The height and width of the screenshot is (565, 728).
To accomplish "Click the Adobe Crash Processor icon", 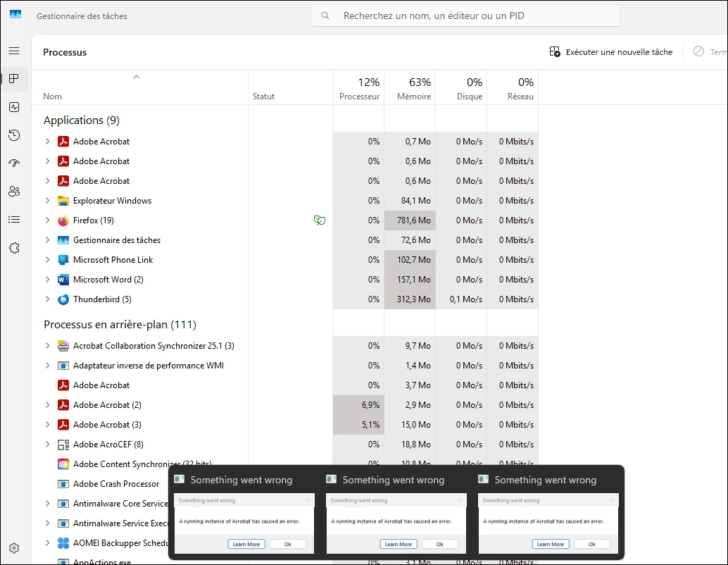I will coord(63,484).
